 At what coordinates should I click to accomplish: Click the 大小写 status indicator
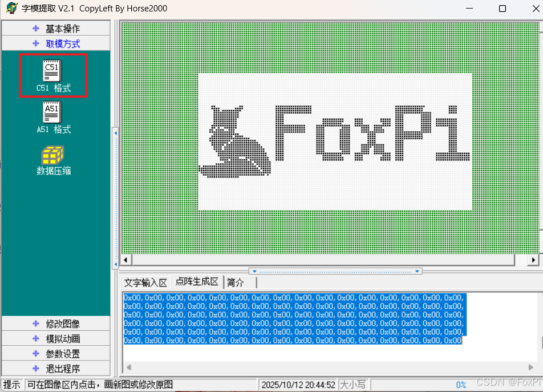coord(353,385)
